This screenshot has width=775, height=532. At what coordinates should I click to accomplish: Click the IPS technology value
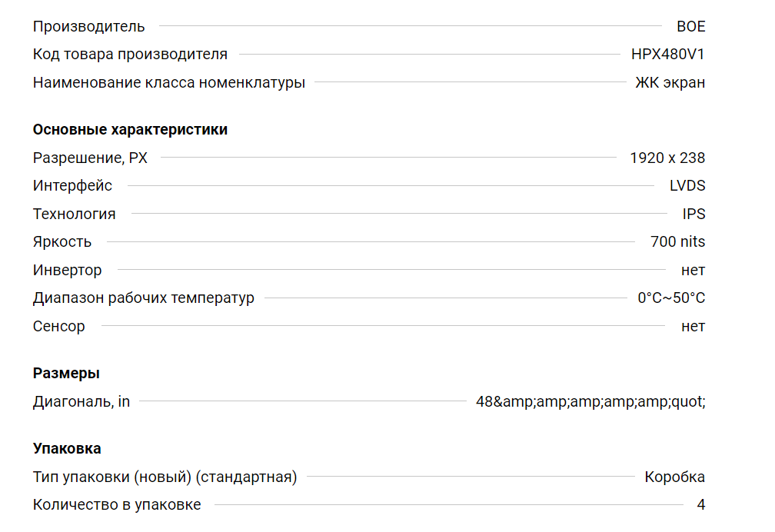(694, 214)
